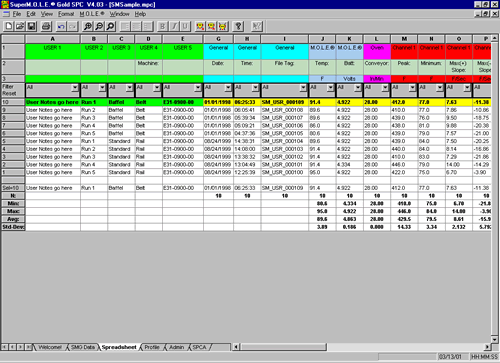Toggle Italic formatting icon
The height and width of the screenshot is (363, 500).
pyautogui.click(x=174, y=26)
